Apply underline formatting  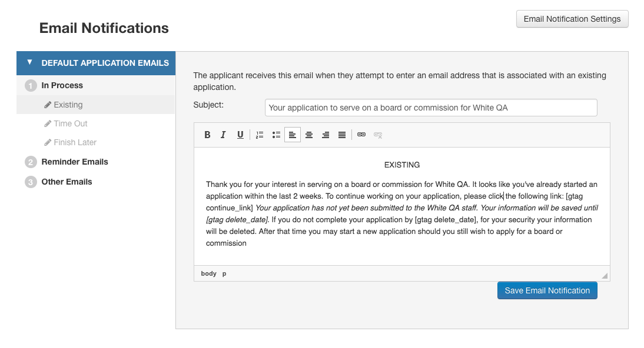click(240, 135)
